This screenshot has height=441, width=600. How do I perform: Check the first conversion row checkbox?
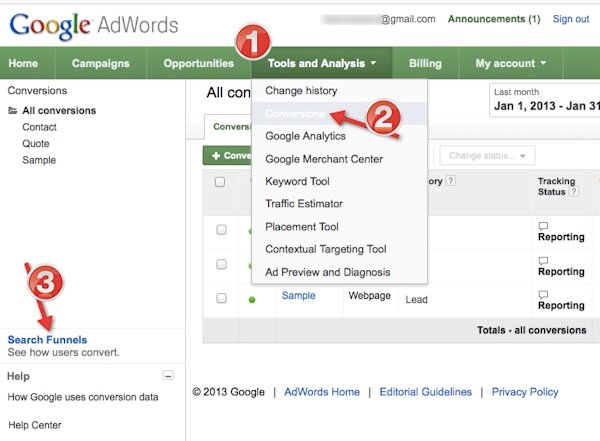point(221,230)
